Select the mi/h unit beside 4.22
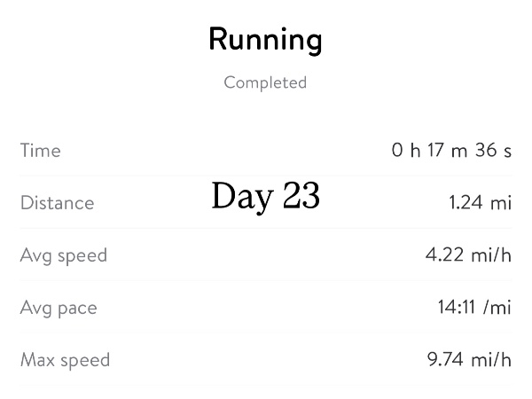Image resolution: width=532 pixels, height=399 pixels. [x=490, y=255]
